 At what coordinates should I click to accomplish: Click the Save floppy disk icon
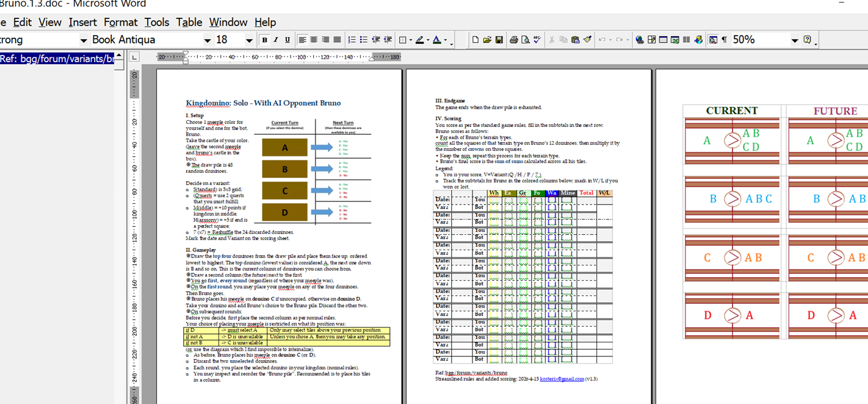[x=499, y=40]
